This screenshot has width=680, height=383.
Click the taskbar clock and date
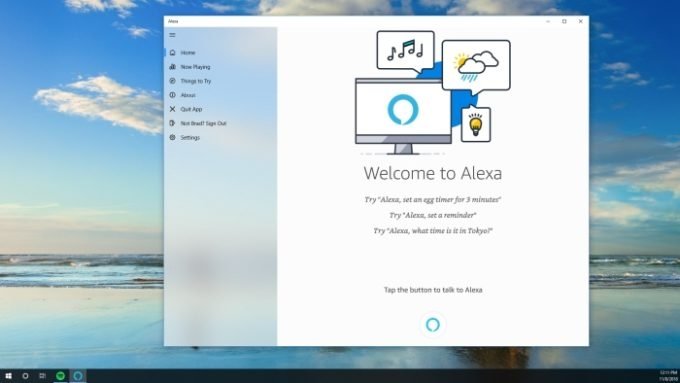click(x=668, y=376)
